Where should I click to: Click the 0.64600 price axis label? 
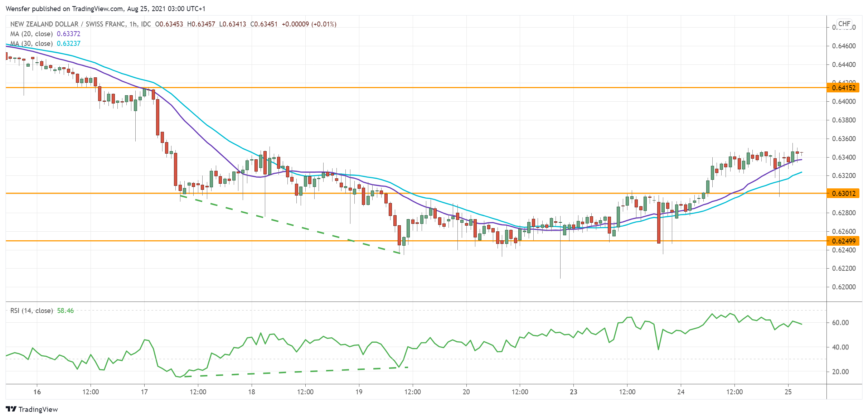click(x=844, y=46)
